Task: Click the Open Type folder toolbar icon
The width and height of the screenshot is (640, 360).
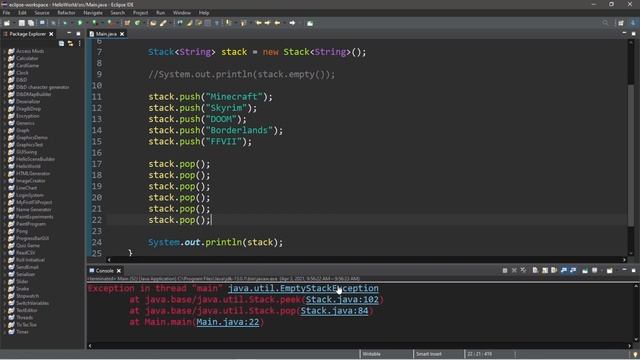Action: tap(153, 23)
